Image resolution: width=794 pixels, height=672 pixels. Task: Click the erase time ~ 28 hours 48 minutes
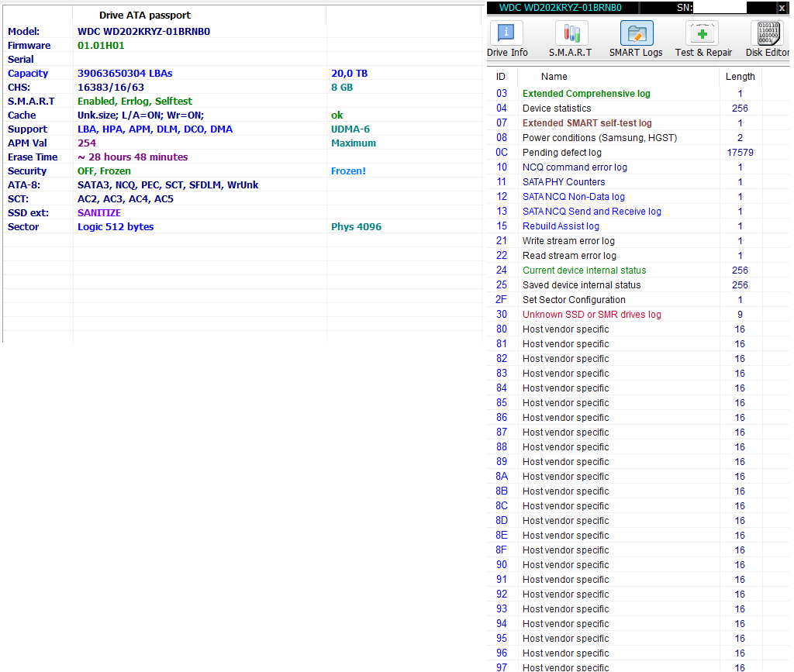point(133,157)
